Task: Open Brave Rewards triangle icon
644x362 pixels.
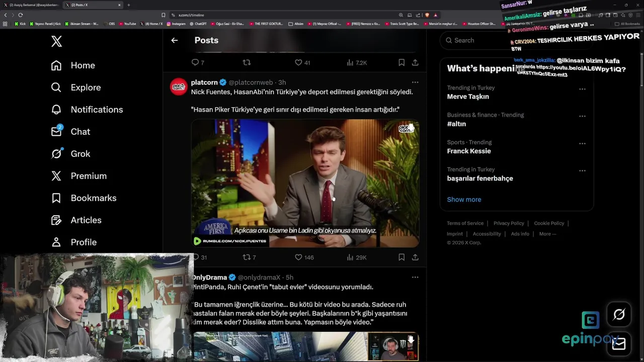Action: (x=435, y=15)
